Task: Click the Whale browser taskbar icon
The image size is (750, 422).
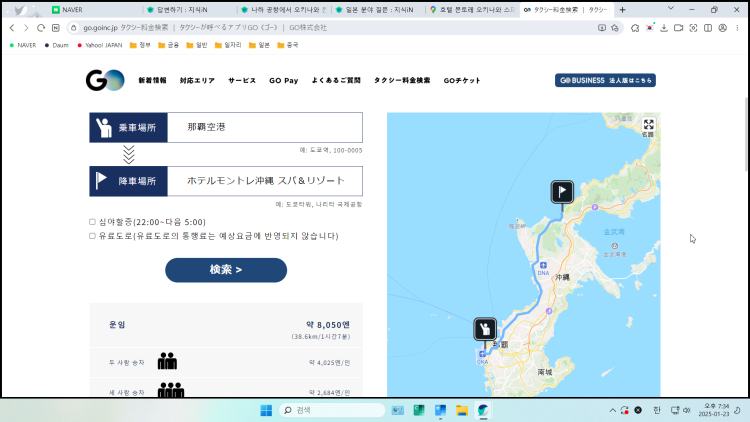Action: coord(483,410)
